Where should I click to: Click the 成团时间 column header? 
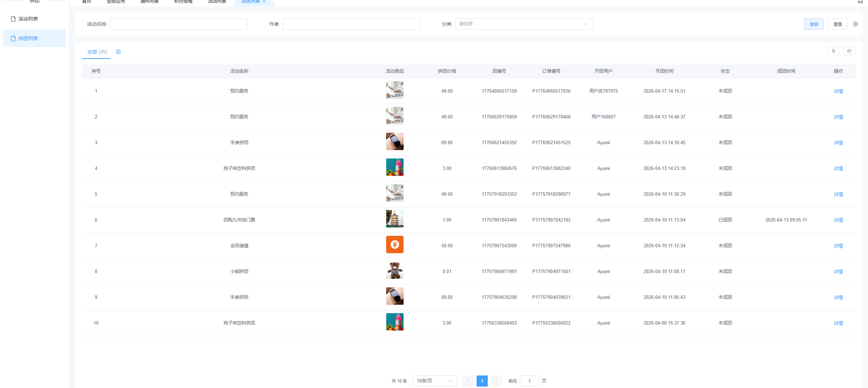point(786,71)
